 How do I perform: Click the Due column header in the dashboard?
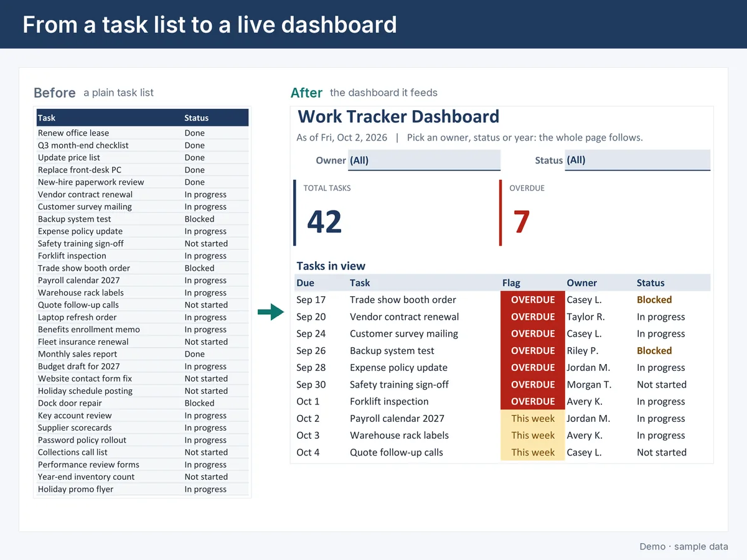(x=305, y=282)
